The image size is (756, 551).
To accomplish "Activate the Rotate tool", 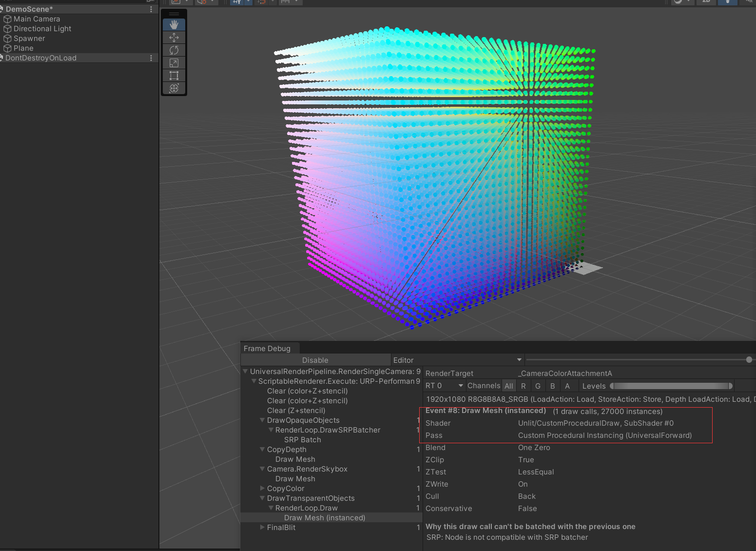I will 174,50.
